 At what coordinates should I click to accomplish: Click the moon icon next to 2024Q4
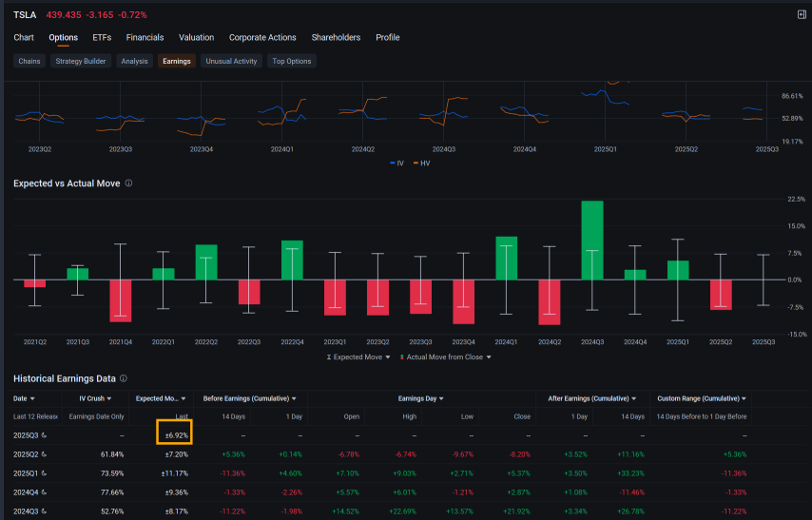45,491
